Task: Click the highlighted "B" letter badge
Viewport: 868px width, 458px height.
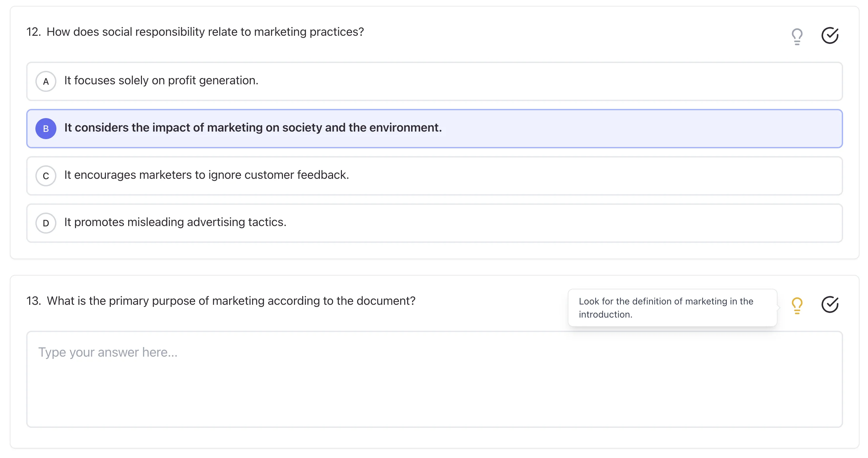Action: tap(46, 129)
